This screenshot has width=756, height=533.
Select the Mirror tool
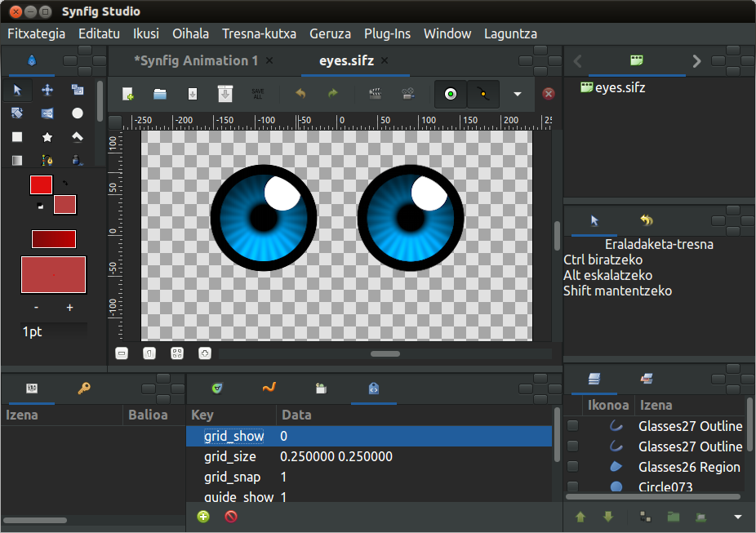coord(47,113)
